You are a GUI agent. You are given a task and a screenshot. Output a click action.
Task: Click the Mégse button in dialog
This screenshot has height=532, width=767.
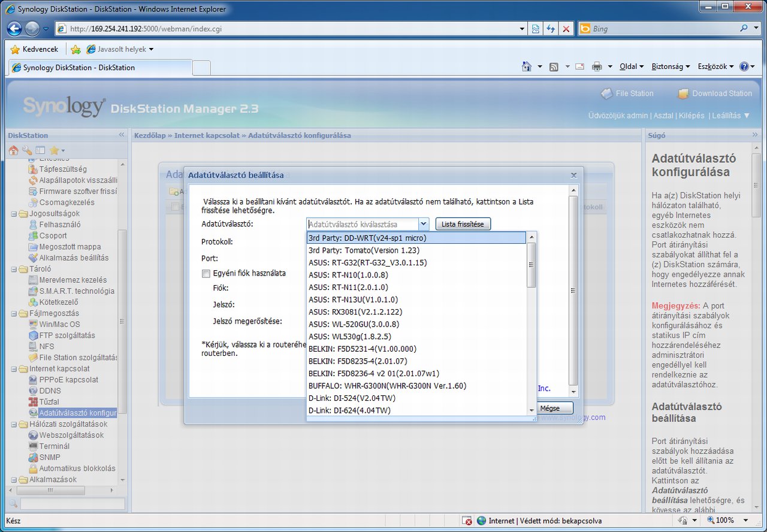(x=550, y=408)
